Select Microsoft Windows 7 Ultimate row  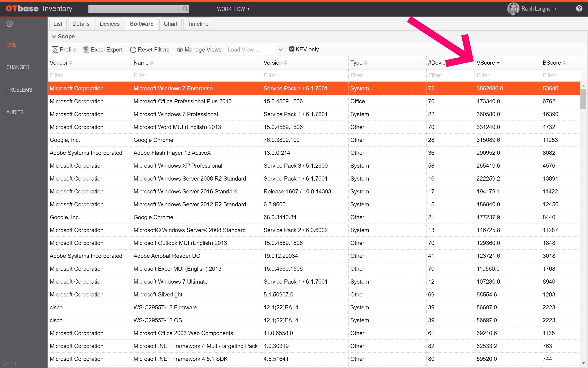coord(314,282)
